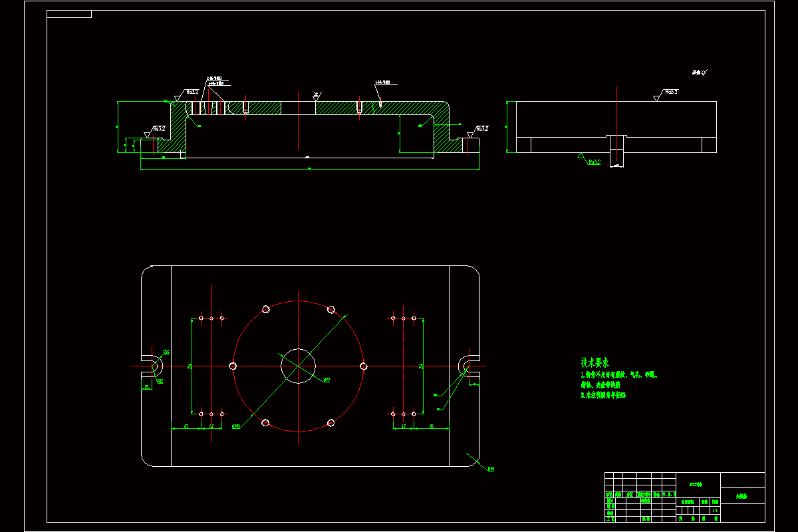Select the 67 dimension at plan view's lower left
Viewport: 798px width, 532px height.
pyautogui.click(x=187, y=426)
